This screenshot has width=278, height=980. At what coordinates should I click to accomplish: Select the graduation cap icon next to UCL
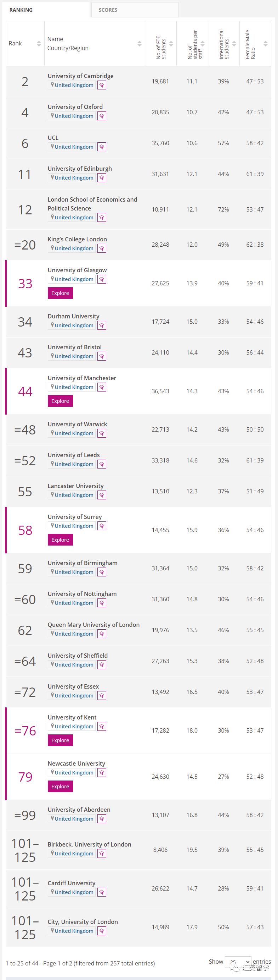[101, 147]
